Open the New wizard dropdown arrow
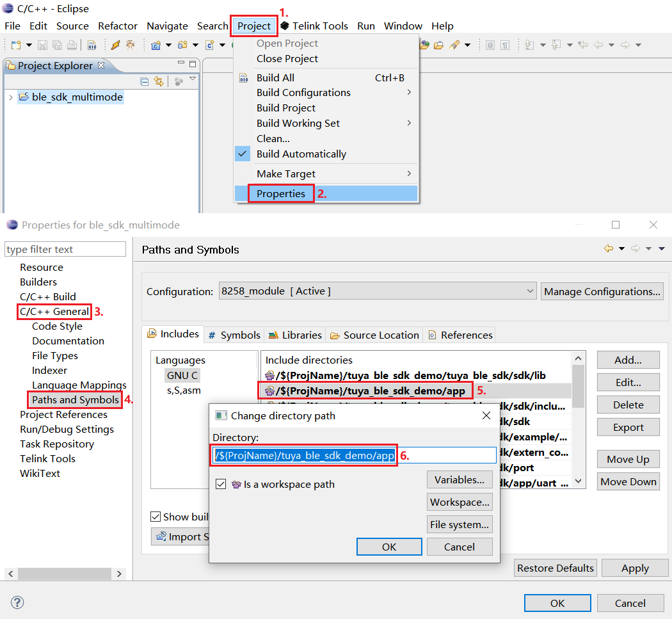672x619 pixels. point(29,45)
